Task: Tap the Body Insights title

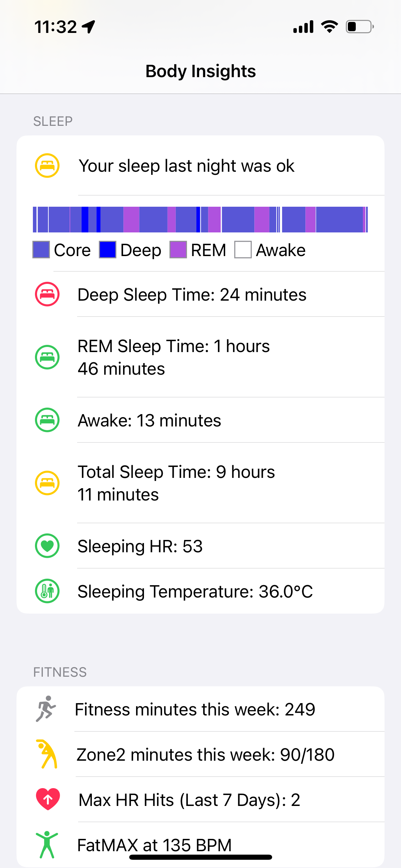Action: click(200, 71)
